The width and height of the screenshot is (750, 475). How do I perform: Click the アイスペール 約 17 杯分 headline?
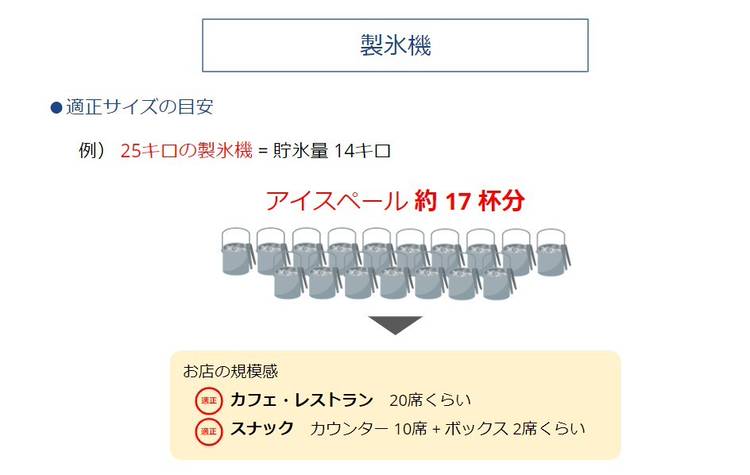[395, 201]
